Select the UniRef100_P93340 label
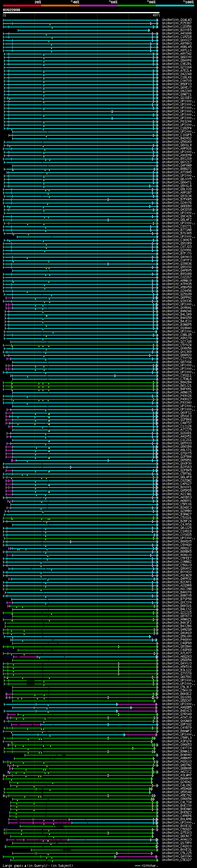 pos(177,402)
